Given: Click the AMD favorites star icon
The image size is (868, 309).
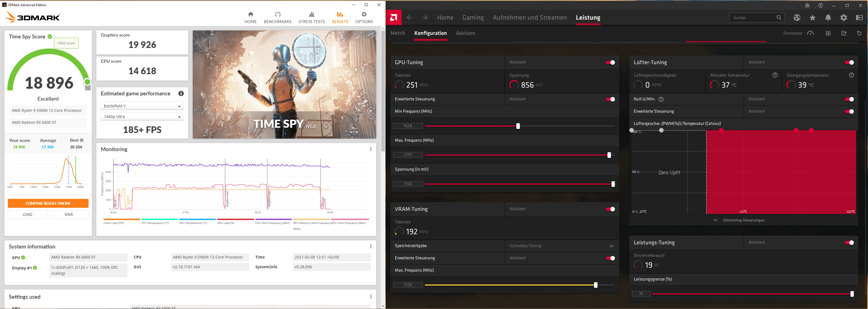Looking at the screenshot, I should click(x=812, y=18).
